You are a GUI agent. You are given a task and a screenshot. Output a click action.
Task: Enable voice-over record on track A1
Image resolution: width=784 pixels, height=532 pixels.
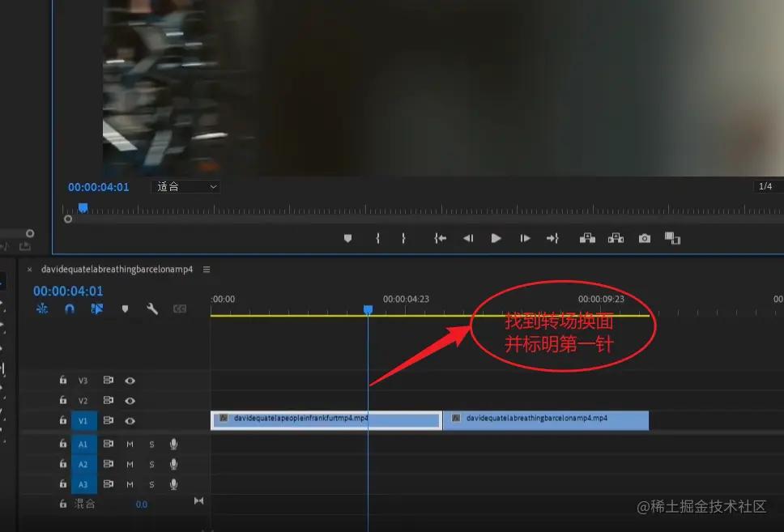tap(173, 444)
